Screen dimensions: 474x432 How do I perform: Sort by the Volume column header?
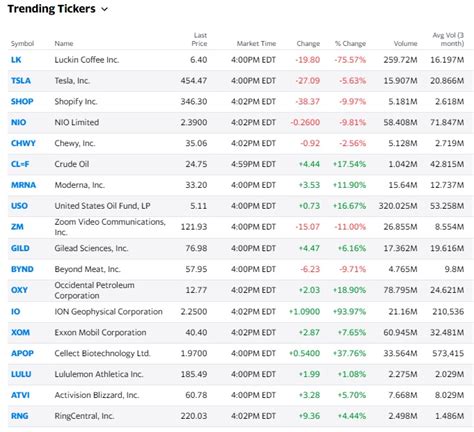pos(405,44)
